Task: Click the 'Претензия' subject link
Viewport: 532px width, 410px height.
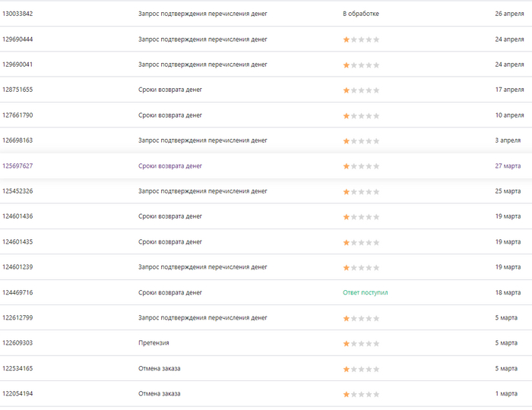Action: (154, 343)
